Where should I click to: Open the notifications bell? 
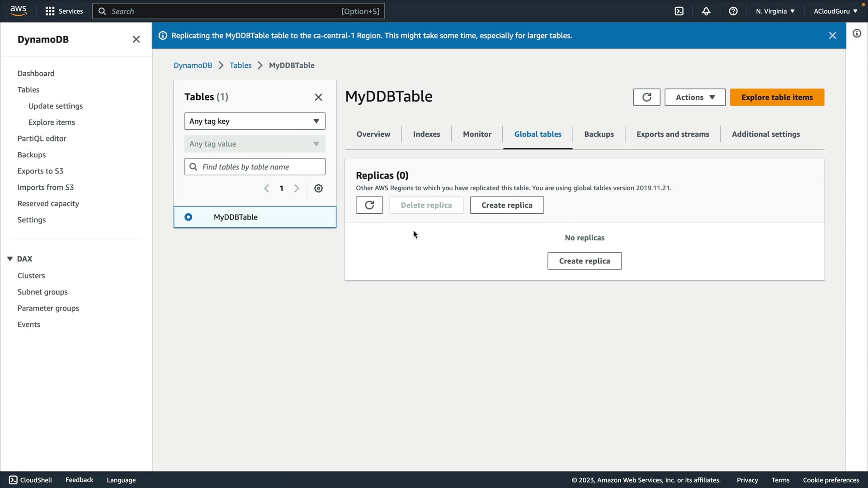[706, 11]
